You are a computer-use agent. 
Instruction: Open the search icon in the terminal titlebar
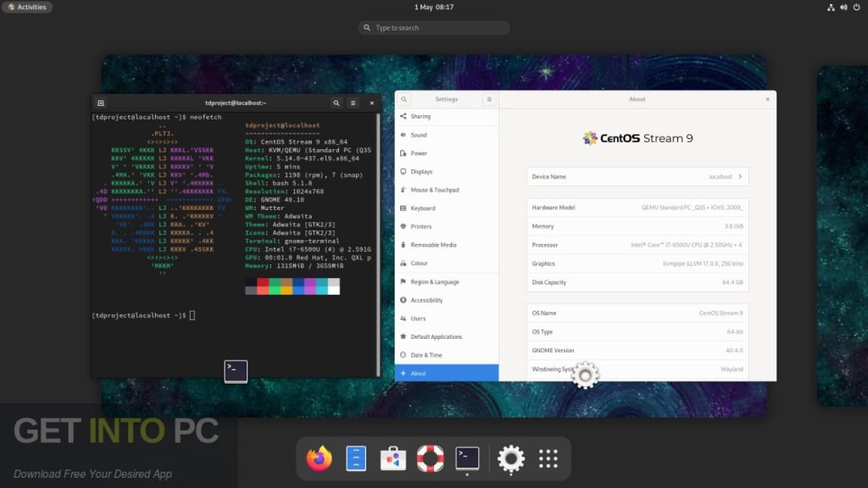(x=337, y=103)
